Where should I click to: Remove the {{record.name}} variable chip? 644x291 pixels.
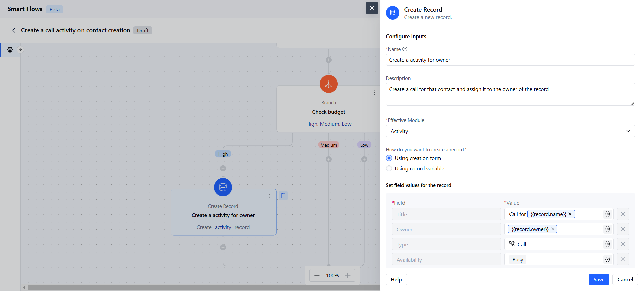[570, 214]
